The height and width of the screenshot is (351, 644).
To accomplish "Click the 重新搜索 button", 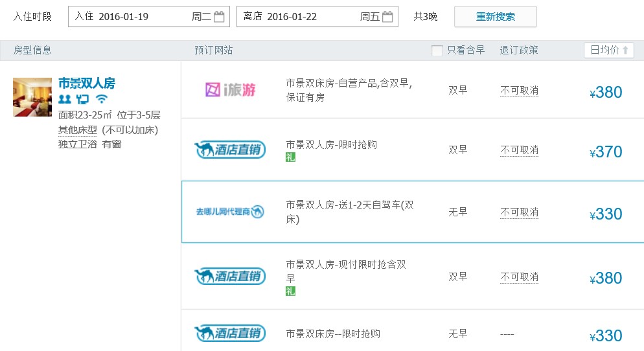I will (x=495, y=17).
